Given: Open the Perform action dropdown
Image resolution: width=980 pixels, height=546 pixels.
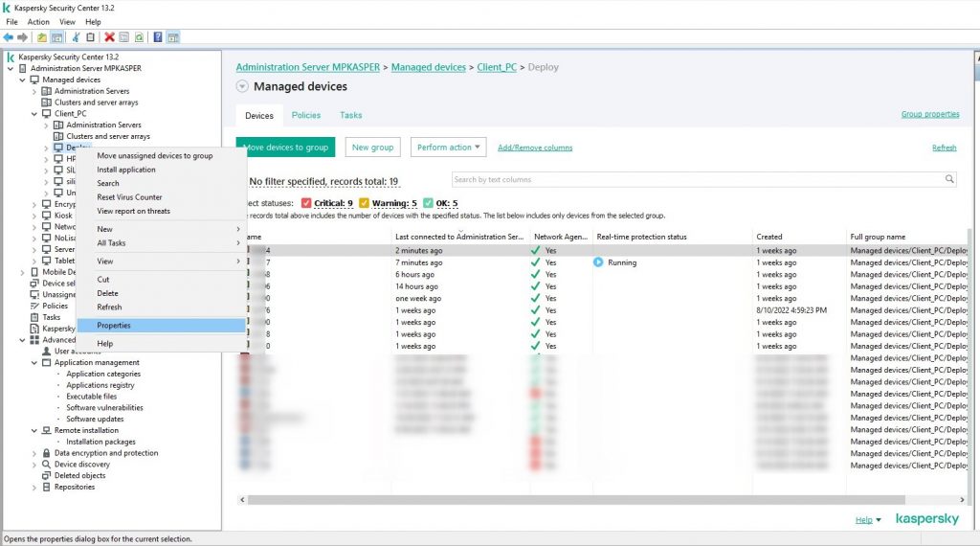Looking at the screenshot, I should [449, 148].
